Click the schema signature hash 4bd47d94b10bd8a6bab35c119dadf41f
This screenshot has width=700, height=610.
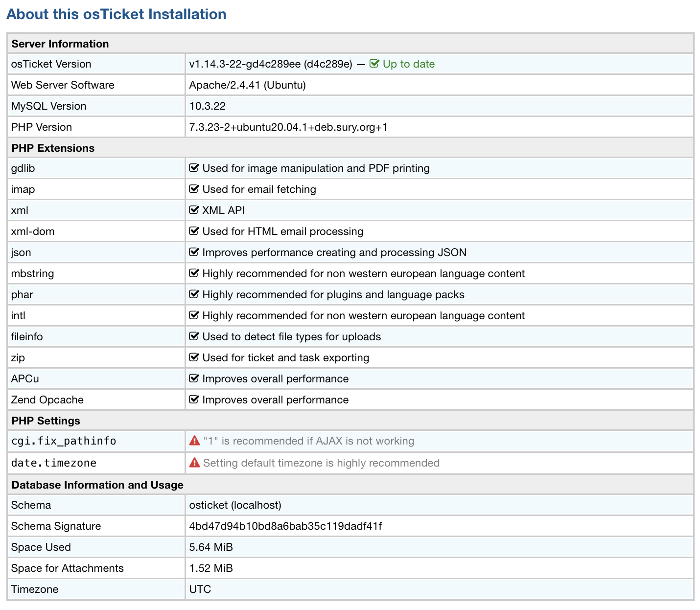[286, 526]
